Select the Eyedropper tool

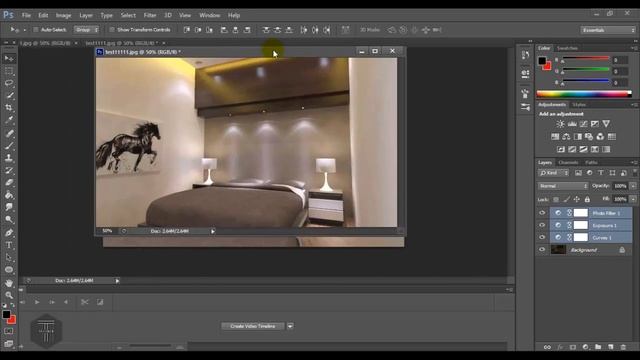tap(9, 120)
